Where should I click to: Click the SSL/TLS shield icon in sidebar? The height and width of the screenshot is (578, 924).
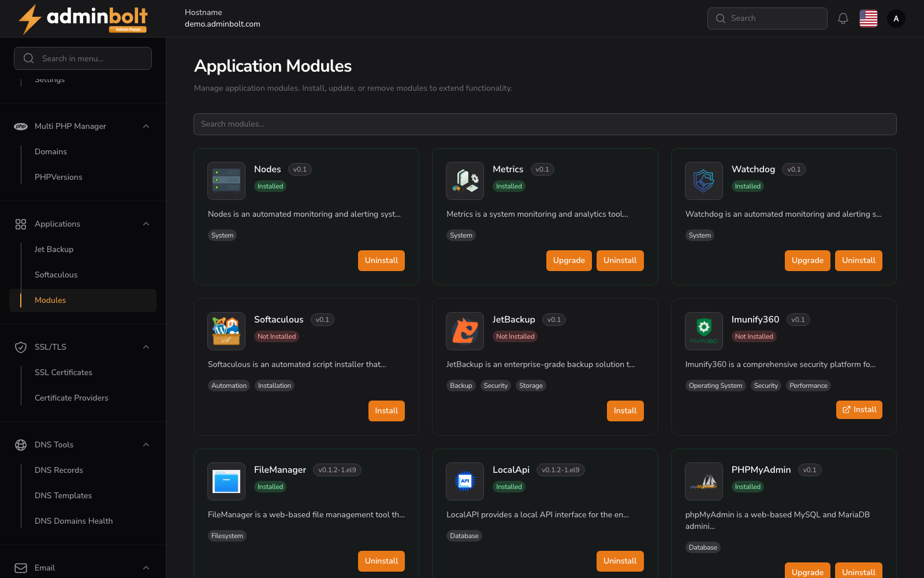pyautogui.click(x=21, y=347)
